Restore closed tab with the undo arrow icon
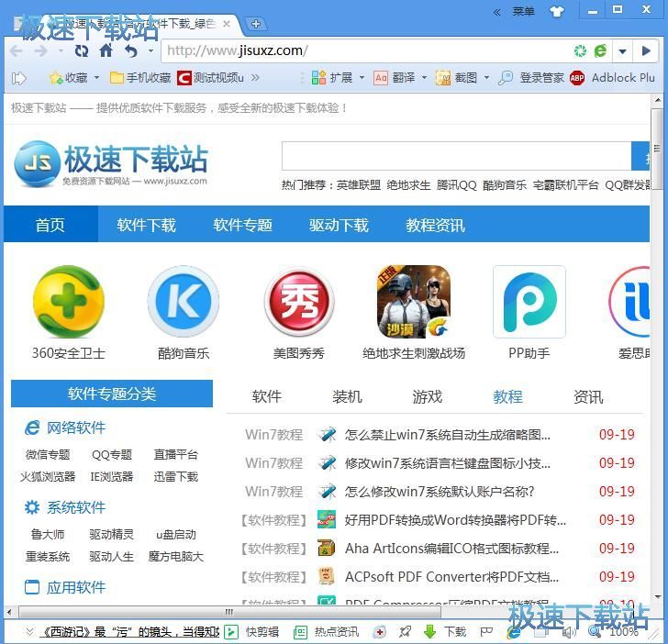668x644 pixels. (131, 51)
